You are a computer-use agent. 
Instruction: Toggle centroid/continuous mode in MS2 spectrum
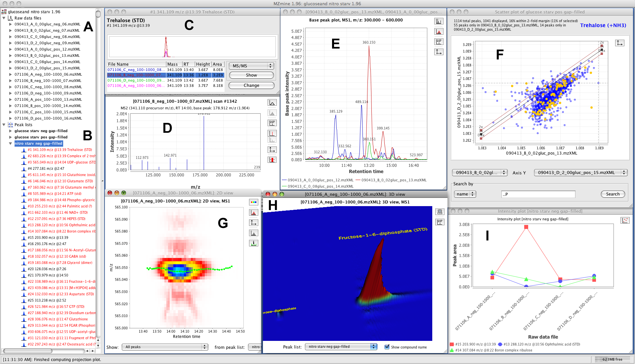[272, 103]
